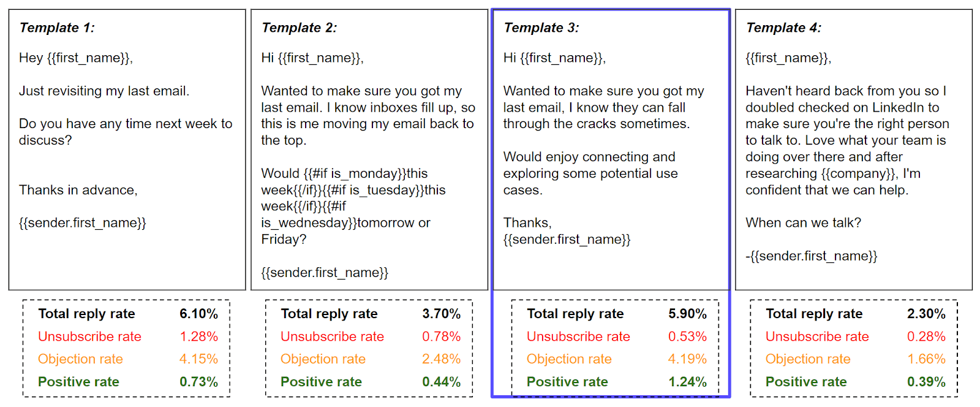The height and width of the screenshot is (407, 980).
Task: Click the Template 4 heading
Action: tap(783, 28)
